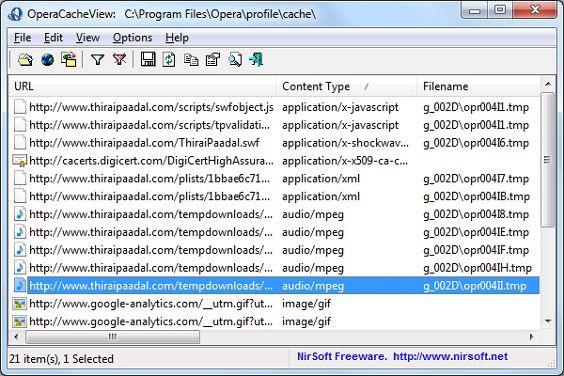Open the Options menu

click(132, 37)
